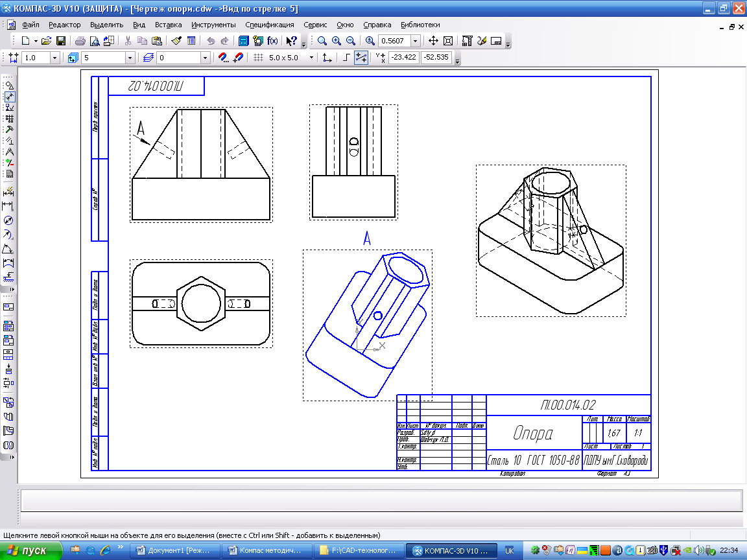Click the pan view cross-arrows icon
Viewport: 747px width, 560px height.
pos(434,41)
